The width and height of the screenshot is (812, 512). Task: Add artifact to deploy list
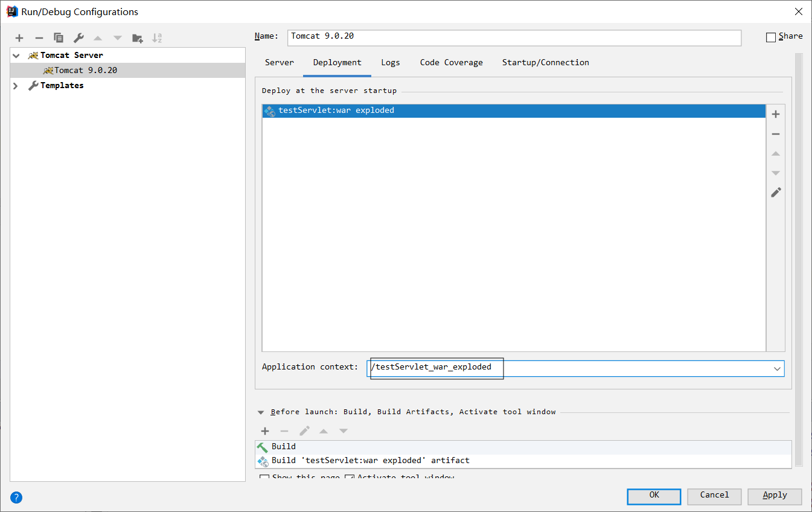coord(776,114)
